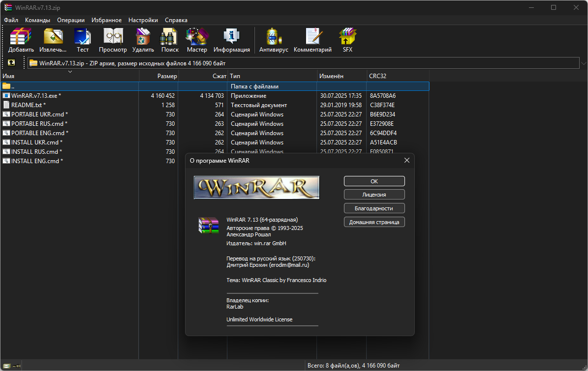Click the Лицензия button in dialog
588x371 pixels.
374,195
